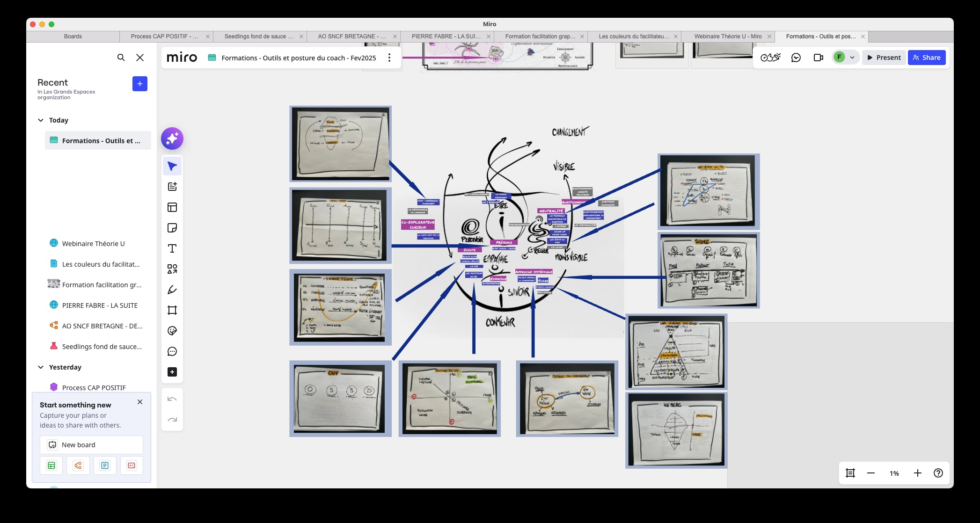Open templates tool in toolbar
The width and height of the screenshot is (980, 523).
coord(172,207)
